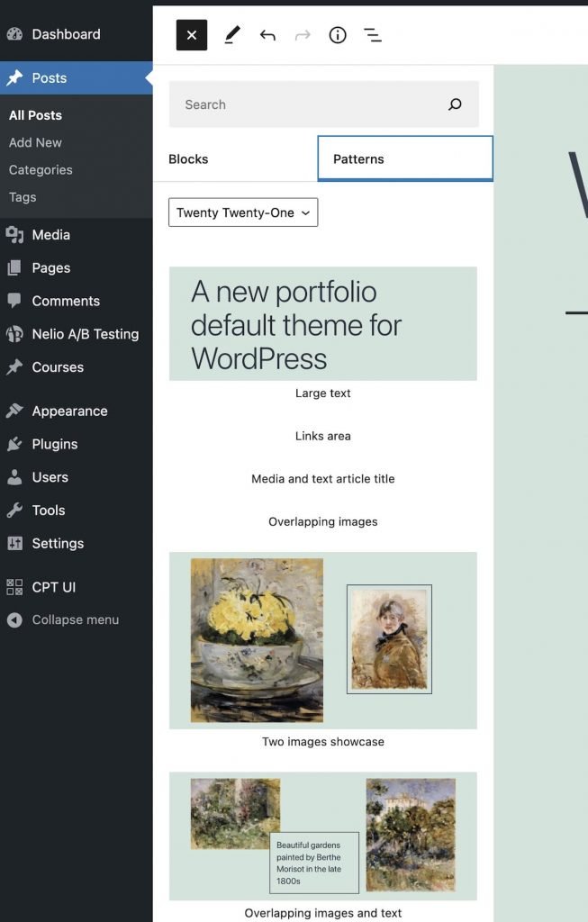Insert the Two images showcase preview
This screenshot has height=922, width=588.
(322, 640)
